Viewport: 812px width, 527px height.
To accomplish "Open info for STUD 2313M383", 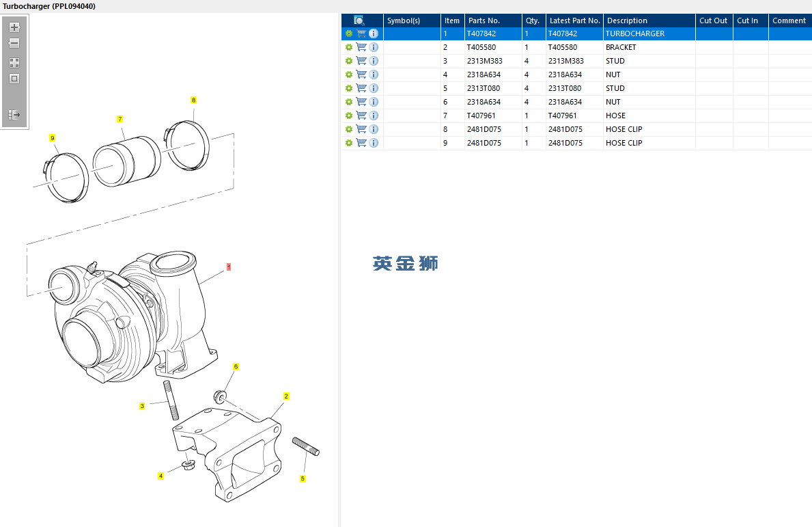I will click(374, 61).
